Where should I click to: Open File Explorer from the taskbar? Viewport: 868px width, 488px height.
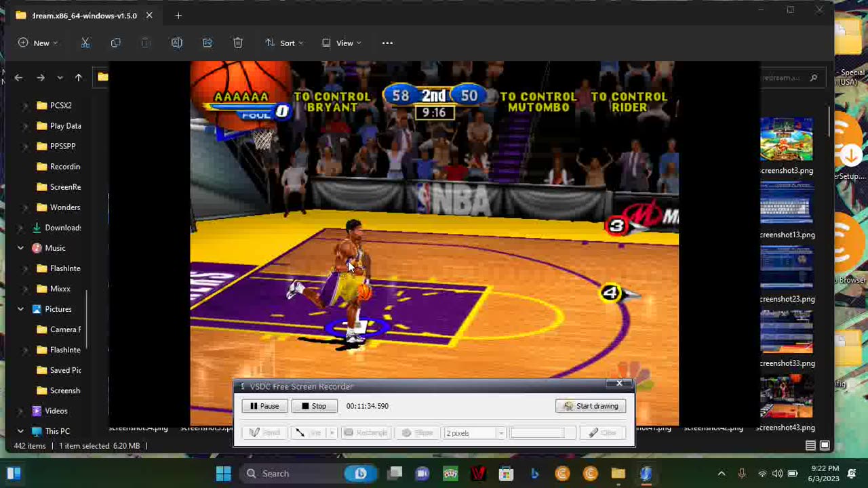point(618,473)
